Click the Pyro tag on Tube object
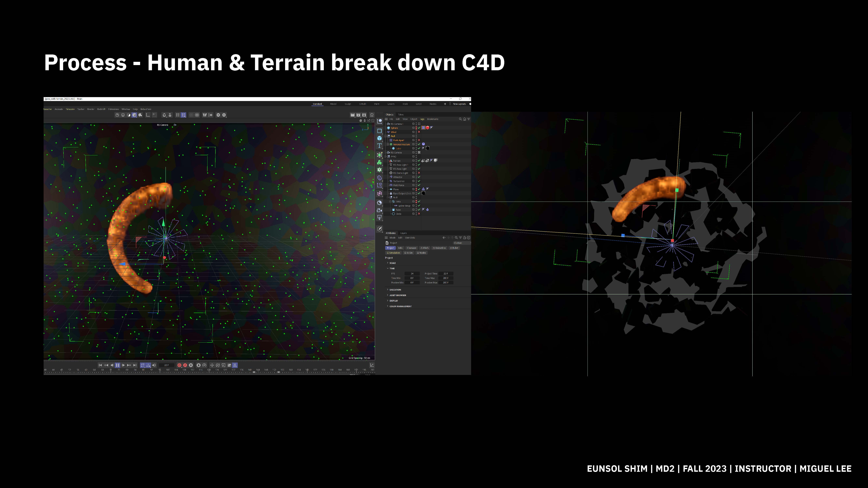 pos(427,210)
